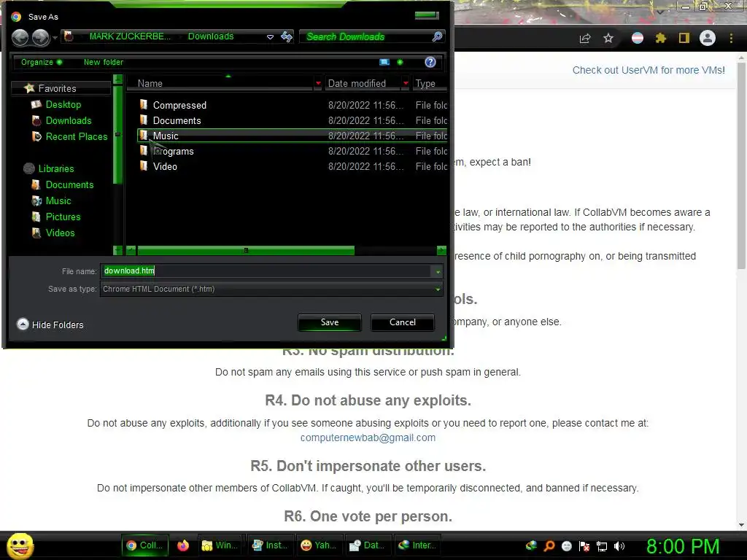Click the horizontal scrollbar in file list
The height and width of the screenshot is (560, 747).
[246, 251]
